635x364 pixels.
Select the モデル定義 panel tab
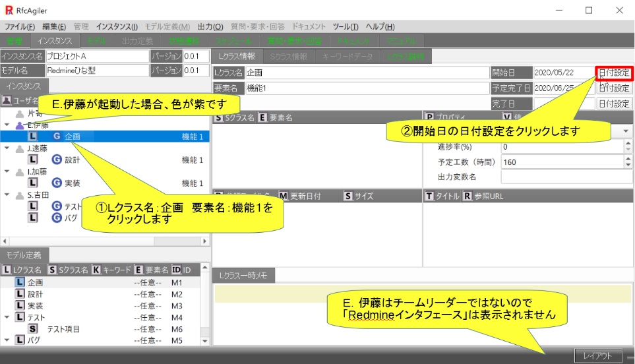24,255
